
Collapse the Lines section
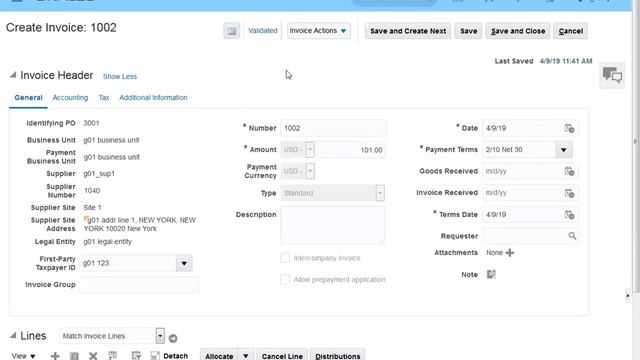(x=13, y=336)
